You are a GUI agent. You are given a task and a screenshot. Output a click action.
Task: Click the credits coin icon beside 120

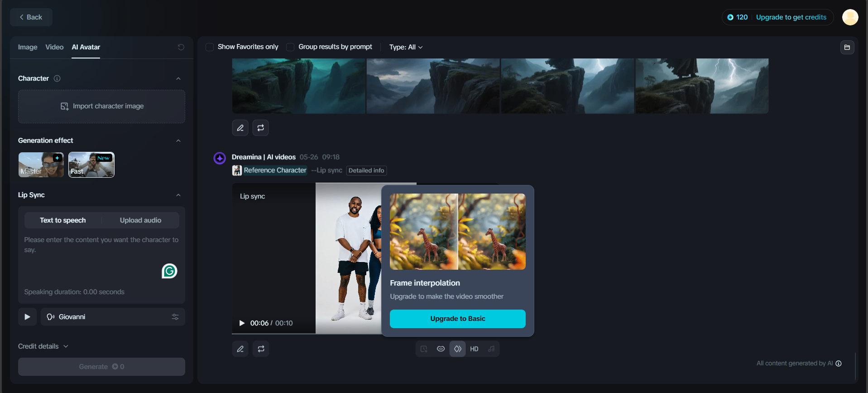click(x=730, y=17)
